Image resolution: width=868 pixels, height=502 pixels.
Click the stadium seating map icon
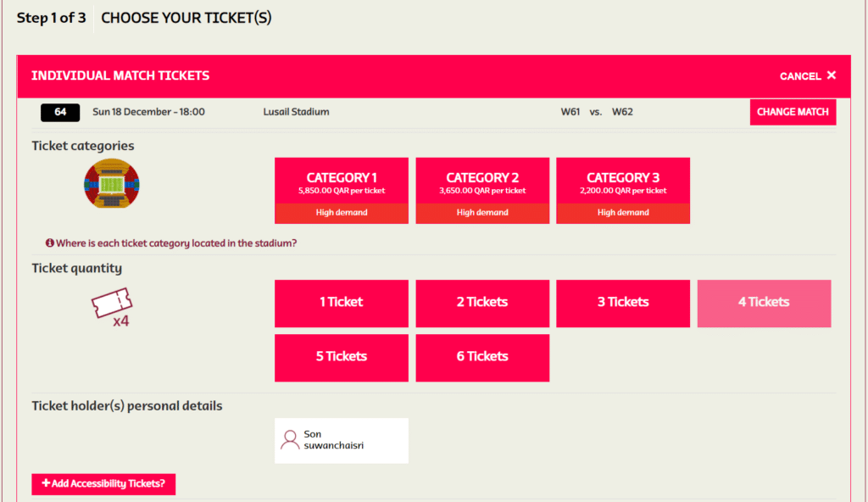111,183
